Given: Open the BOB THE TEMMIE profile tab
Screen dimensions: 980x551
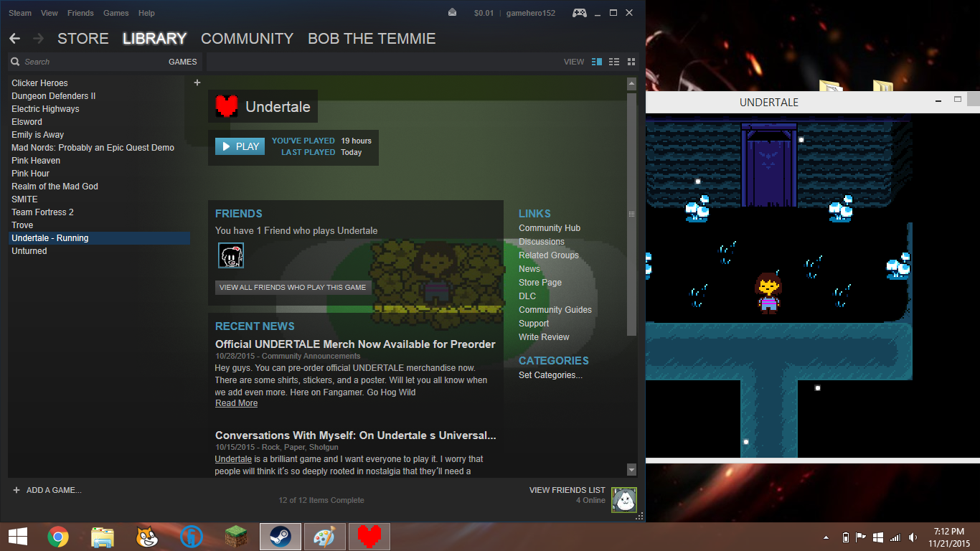Looking at the screenshot, I should [372, 39].
